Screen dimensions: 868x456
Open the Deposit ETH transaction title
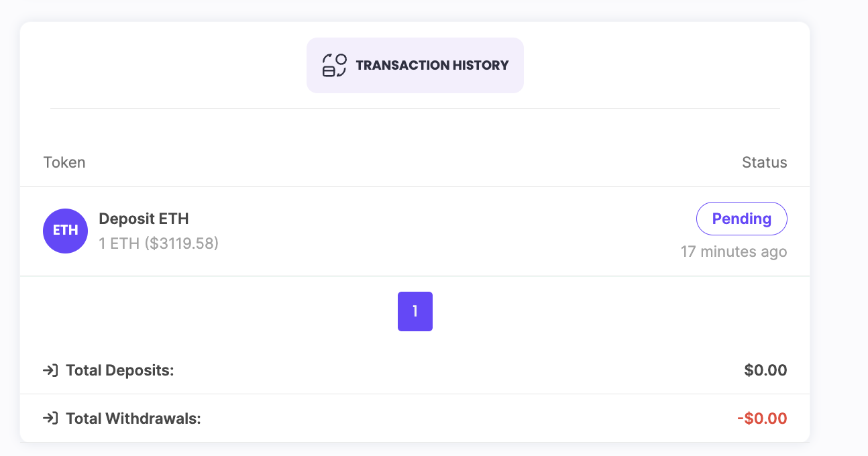(x=144, y=219)
